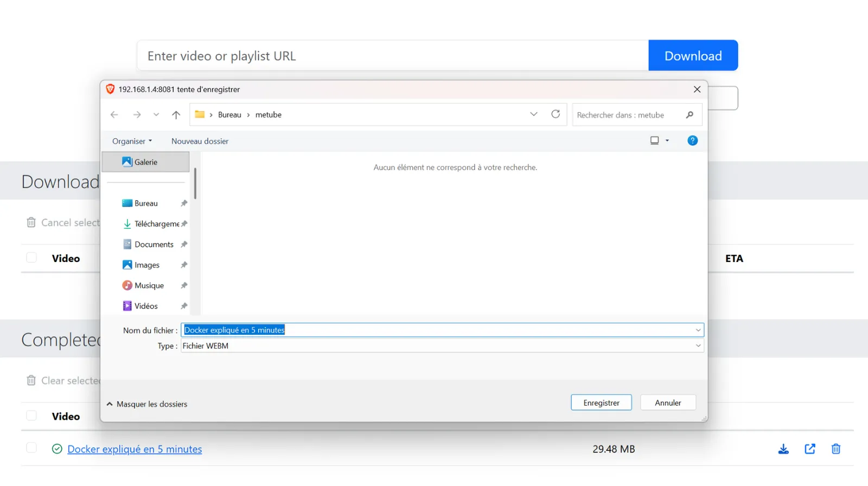Toggle select-all checkbox in Completed table header
Image resolution: width=868 pixels, height=486 pixels.
click(31, 416)
